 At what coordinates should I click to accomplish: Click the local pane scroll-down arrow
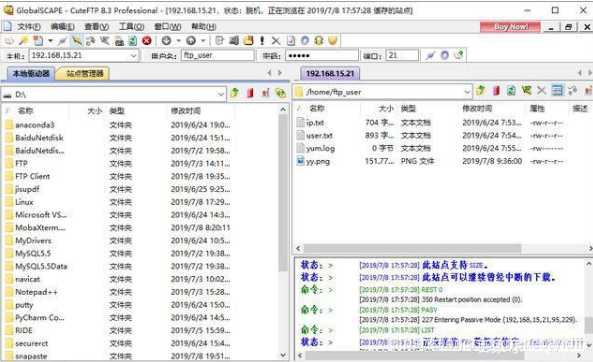(x=283, y=355)
